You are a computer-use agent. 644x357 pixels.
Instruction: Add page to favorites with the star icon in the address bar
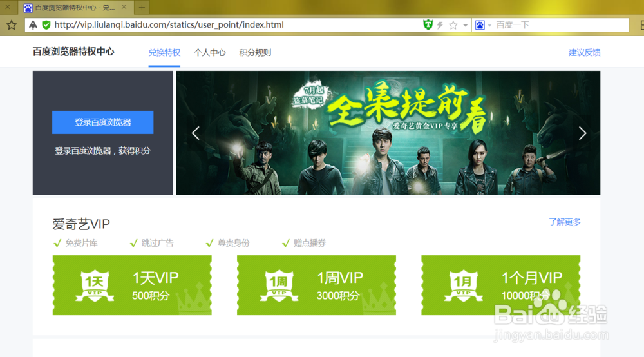point(453,25)
